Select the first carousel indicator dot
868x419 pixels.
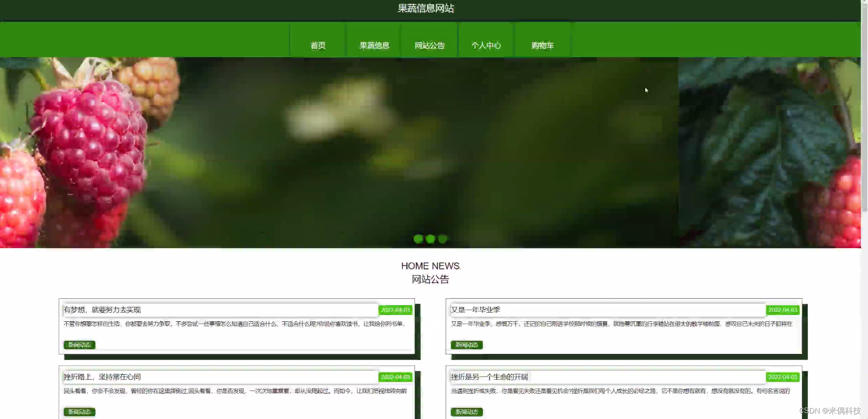tap(418, 239)
